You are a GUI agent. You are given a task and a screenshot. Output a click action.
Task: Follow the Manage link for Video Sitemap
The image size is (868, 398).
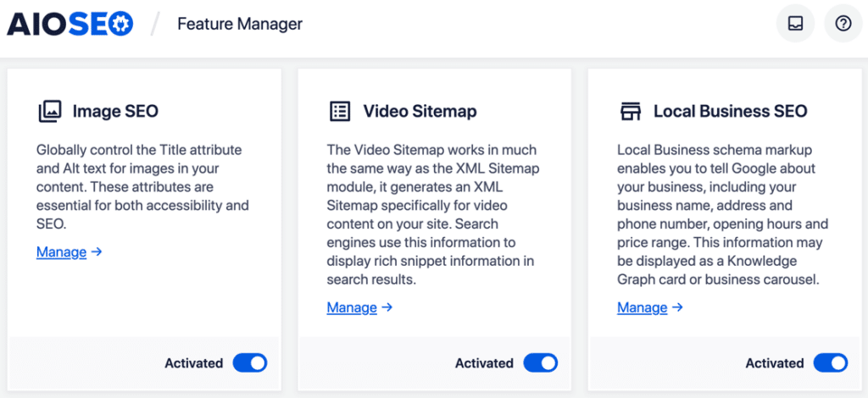click(x=352, y=307)
